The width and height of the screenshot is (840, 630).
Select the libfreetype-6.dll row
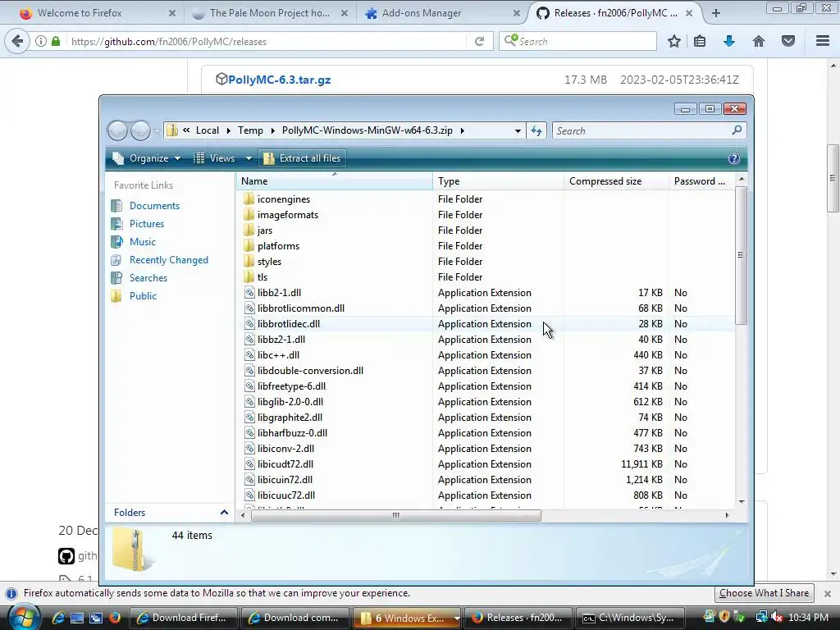(486, 386)
